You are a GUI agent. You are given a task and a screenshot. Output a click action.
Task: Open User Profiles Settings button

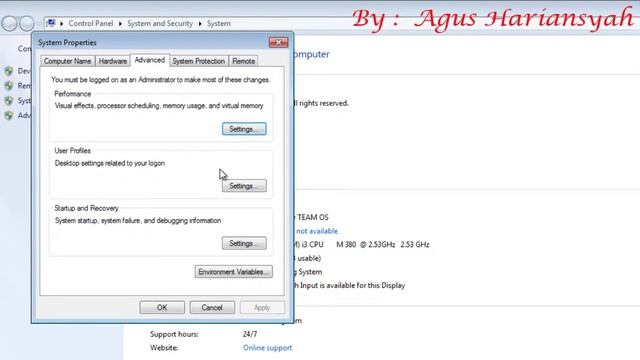point(244,186)
